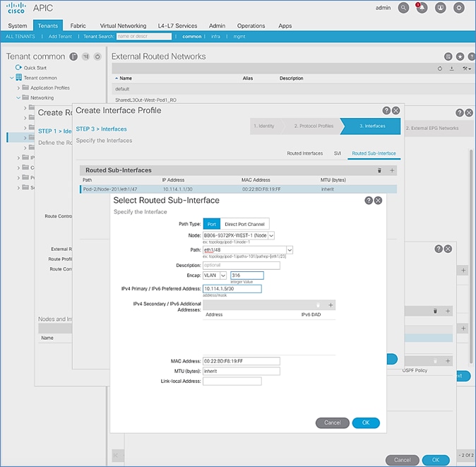Click bottom OK button in background Create Routed Outside window
Viewport: 476px width, 467px height.
click(x=436, y=460)
